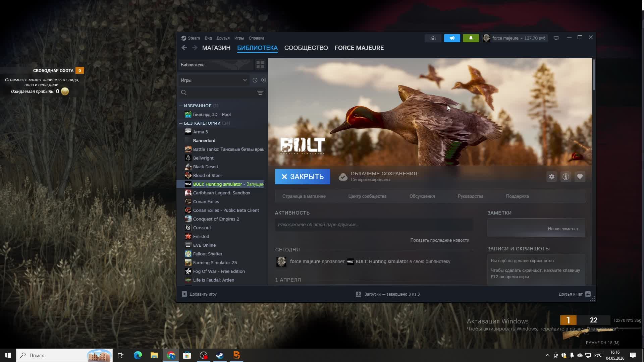Open Руководства link
The image size is (644, 362).
(x=470, y=196)
